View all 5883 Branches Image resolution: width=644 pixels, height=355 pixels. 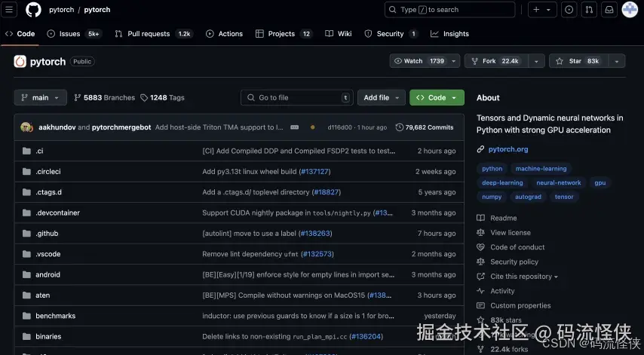point(104,98)
